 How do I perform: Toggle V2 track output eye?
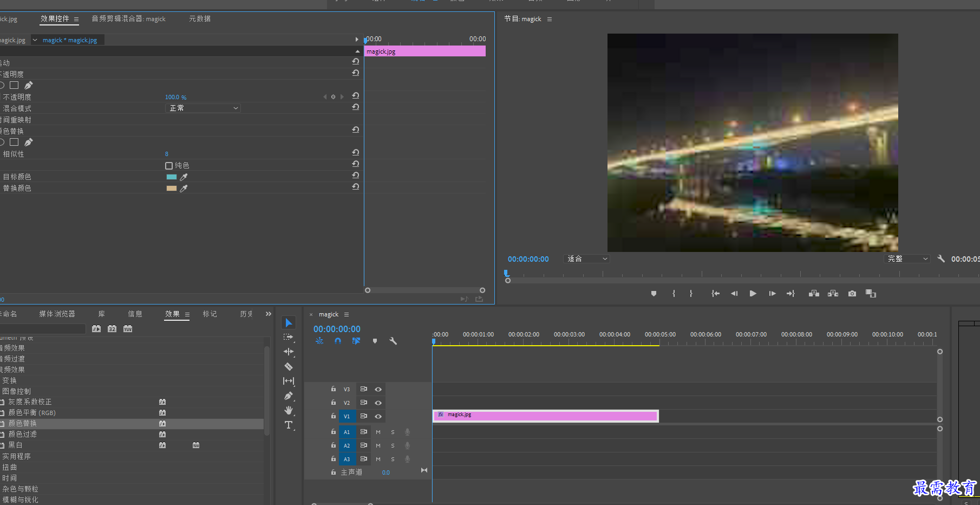[378, 403]
